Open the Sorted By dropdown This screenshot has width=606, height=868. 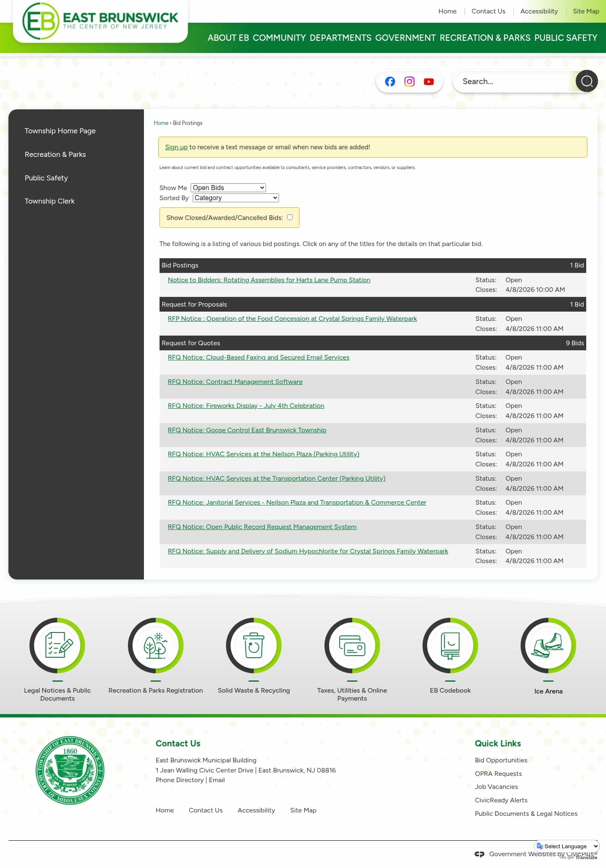(x=236, y=198)
